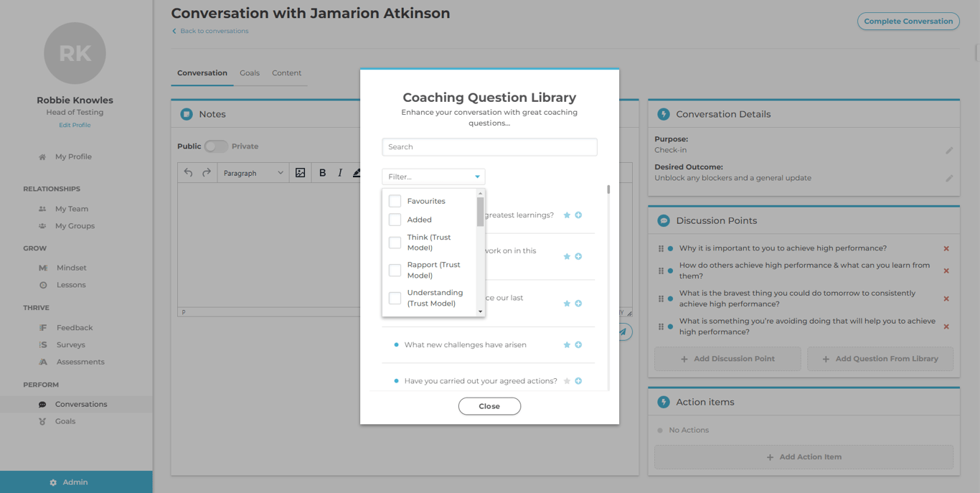980x493 pixels.
Task: Apply bold formatting in Notes editor
Action: [322, 173]
